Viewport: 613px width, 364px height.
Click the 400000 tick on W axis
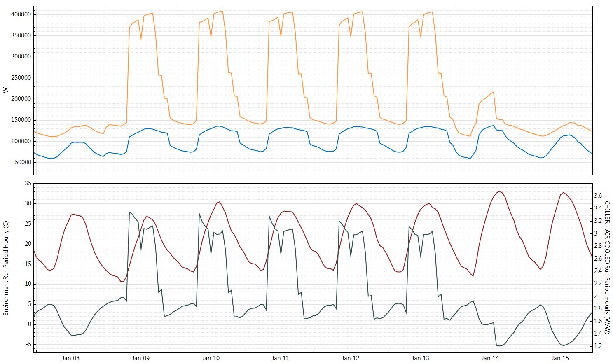coord(21,14)
